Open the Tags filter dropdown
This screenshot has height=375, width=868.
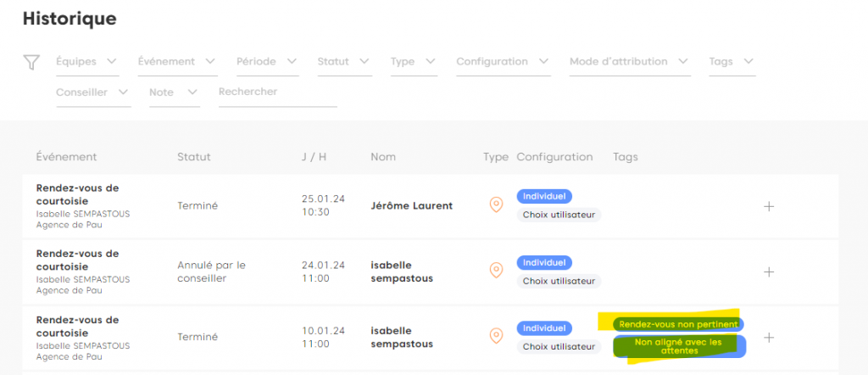731,62
